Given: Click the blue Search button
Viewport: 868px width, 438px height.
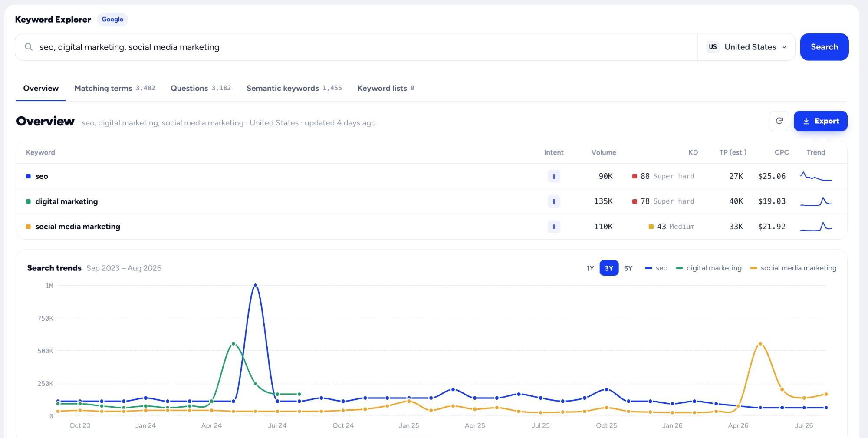Looking at the screenshot, I should pos(824,47).
